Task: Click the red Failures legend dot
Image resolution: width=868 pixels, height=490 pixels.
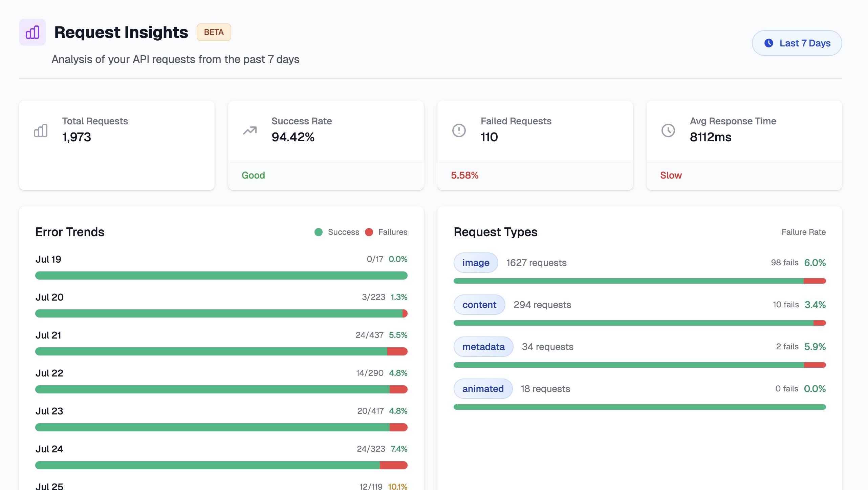Action: click(x=369, y=232)
